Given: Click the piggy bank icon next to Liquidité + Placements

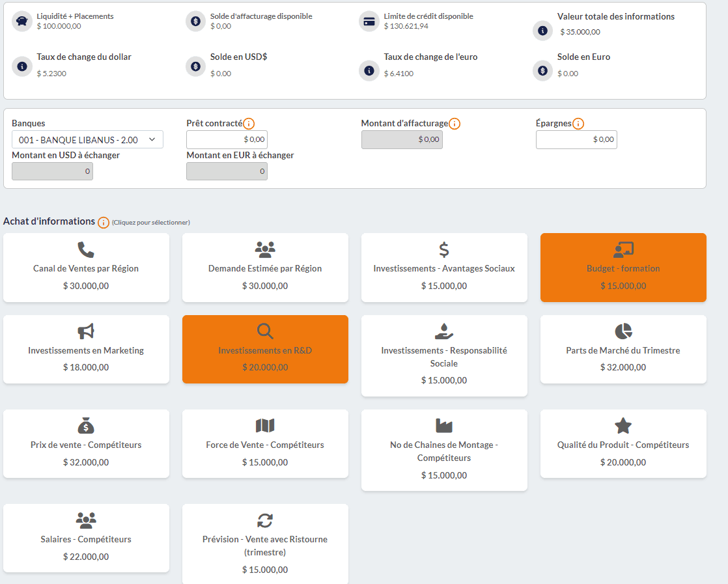Looking at the screenshot, I should tap(21, 21).
